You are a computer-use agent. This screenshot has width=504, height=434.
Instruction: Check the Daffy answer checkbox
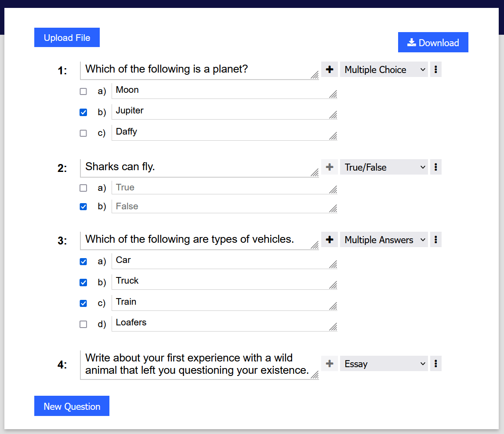click(x=83, y=133)
